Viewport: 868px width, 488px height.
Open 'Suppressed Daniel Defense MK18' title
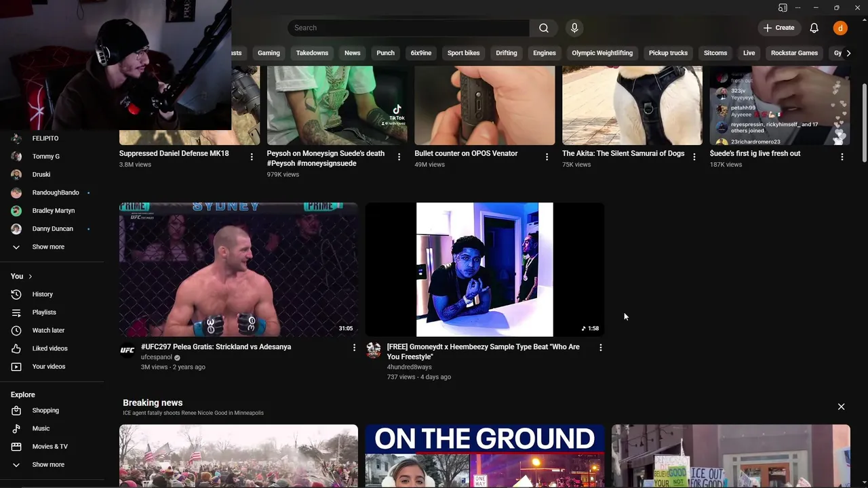[x=174, y=154]
